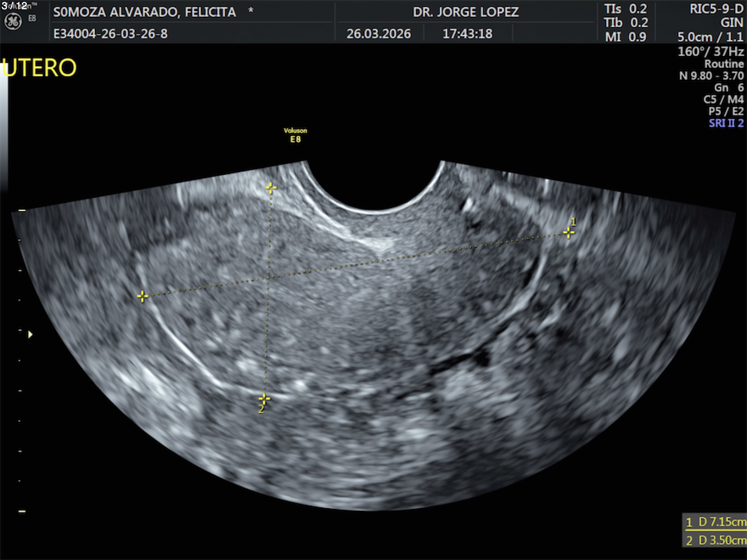The height and width of the screenshot is (560, 747).
Task: Click the patient name SOMOZA ALVARADO, FELICITA
Action: [x=144, y=12]
